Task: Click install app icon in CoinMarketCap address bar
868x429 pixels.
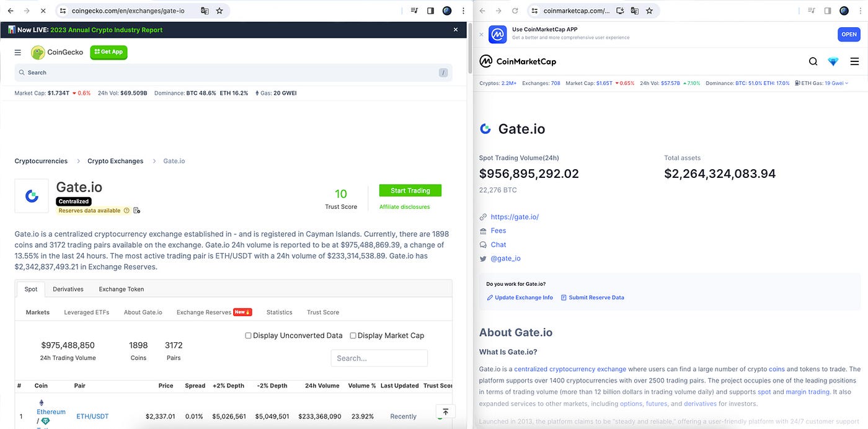Action: click(x=619, y=11)
